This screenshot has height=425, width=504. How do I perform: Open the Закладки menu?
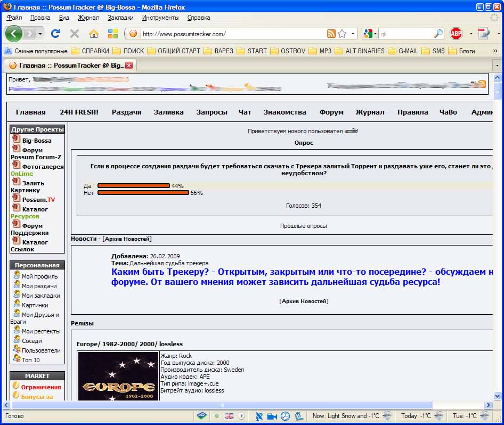pyautogui.click(x=120, y=18)
